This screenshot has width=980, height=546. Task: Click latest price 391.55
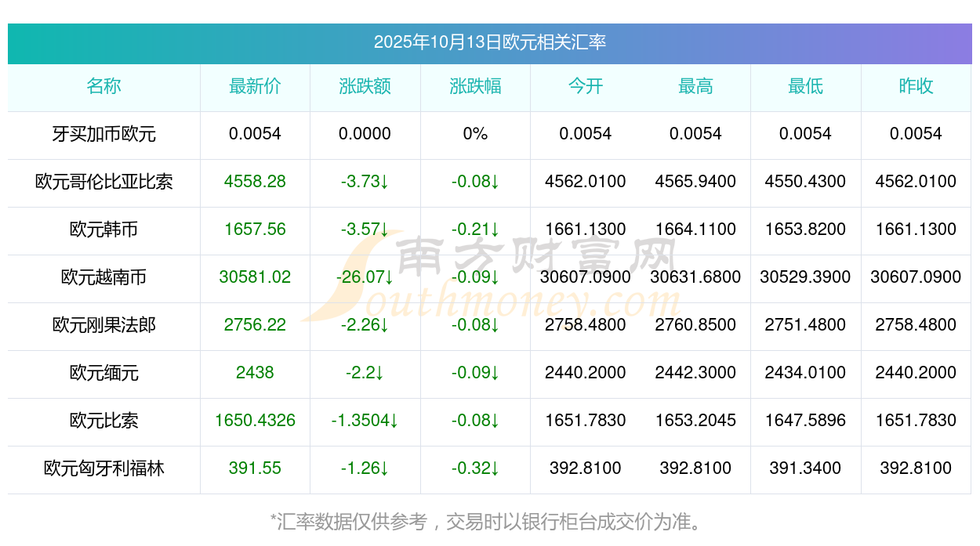255,468
